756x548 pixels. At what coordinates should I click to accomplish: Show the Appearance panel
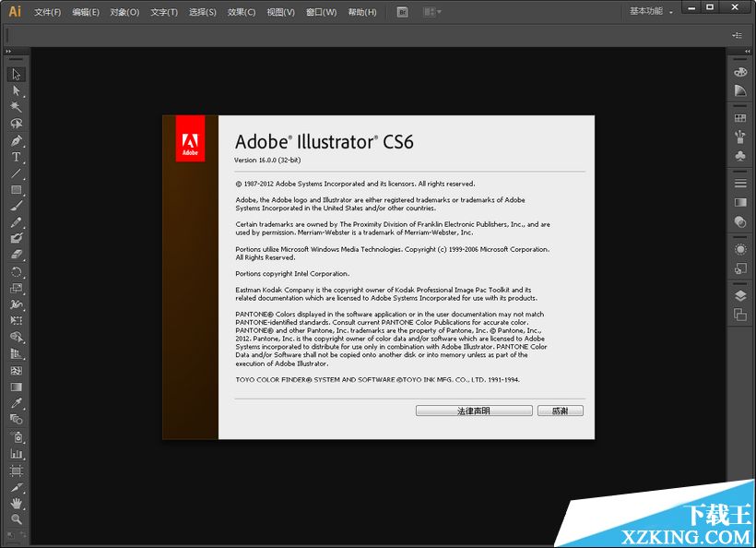[740, 249]
